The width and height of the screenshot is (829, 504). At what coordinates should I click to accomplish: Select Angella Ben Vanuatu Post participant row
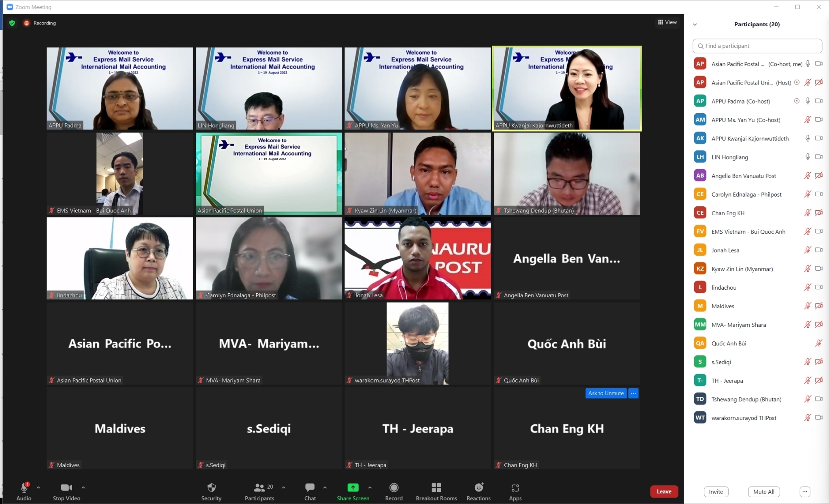click(x=757, y=176)
